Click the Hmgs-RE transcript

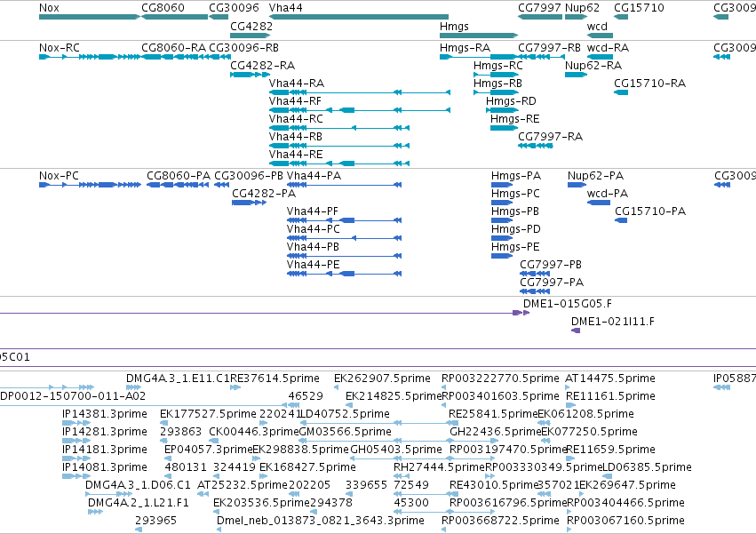[504, 128]
